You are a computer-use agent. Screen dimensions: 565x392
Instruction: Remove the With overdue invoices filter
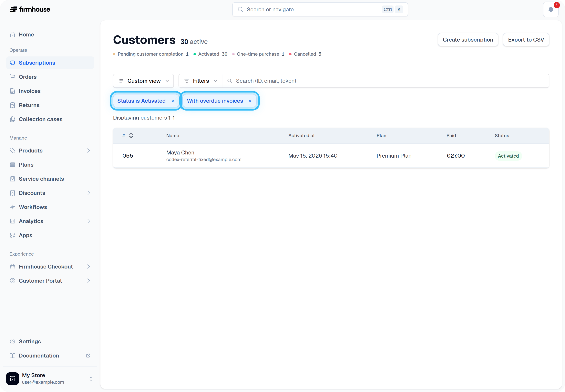pos(250,101)
